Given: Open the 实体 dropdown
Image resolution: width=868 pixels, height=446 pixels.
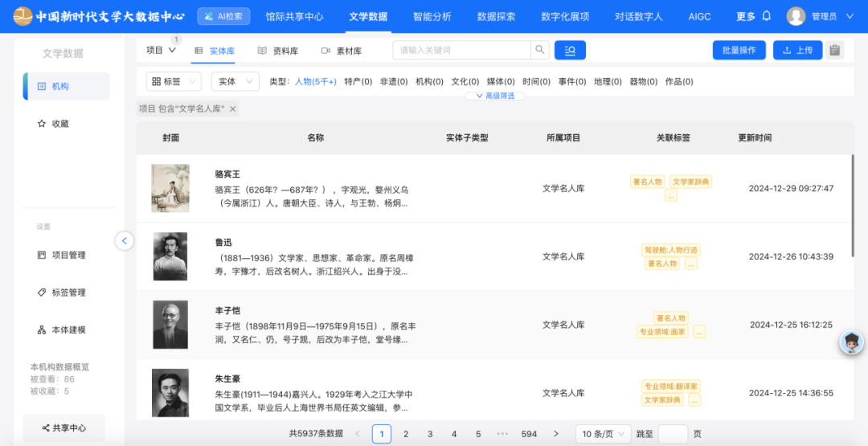Looking at the screenshot, I should [235, 81].
